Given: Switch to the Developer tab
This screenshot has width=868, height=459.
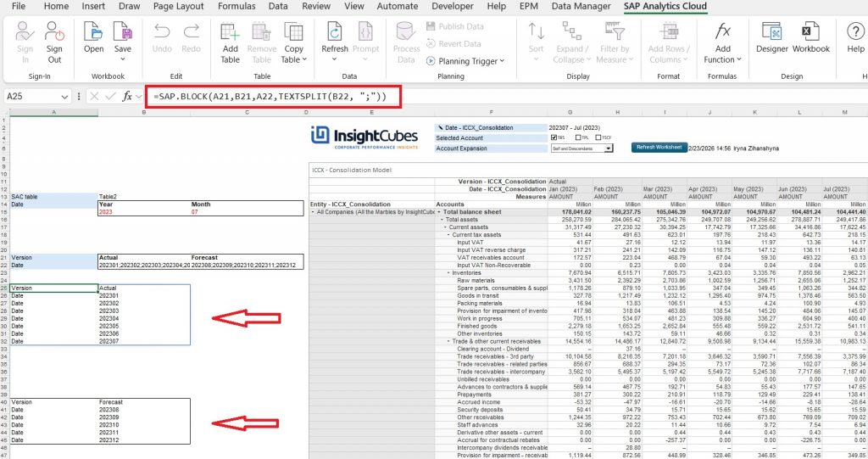Looking at the screenshot, I should click(x=453, y=6).
